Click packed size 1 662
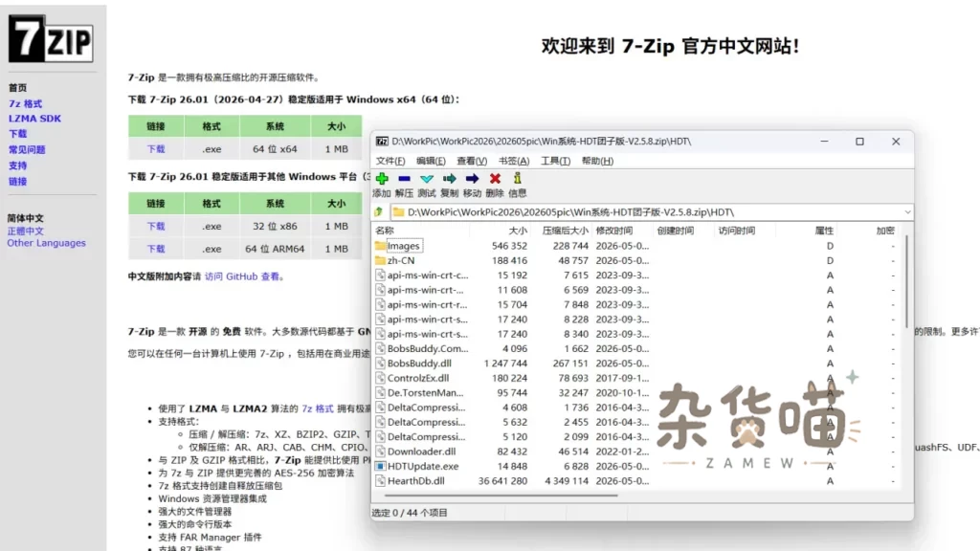The height and width of the screenshot is (551, 980). coord(575,348)
